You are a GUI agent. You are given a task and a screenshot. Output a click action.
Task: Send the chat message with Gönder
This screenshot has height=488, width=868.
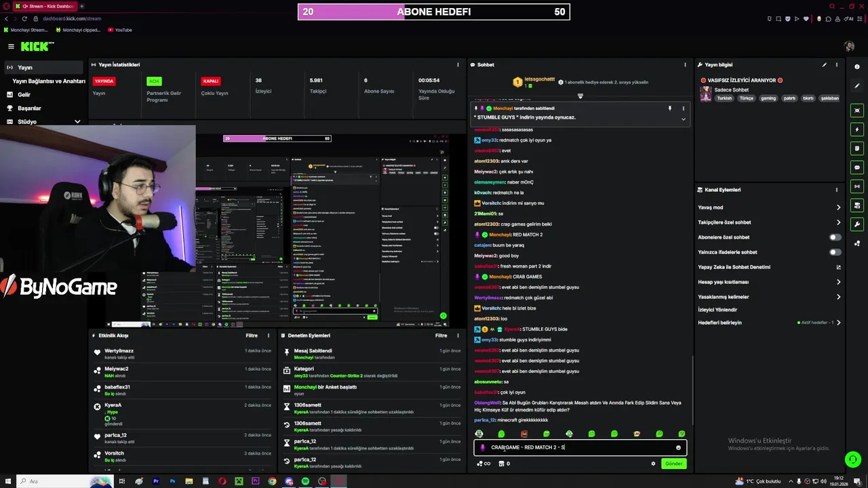pos(673,464)
